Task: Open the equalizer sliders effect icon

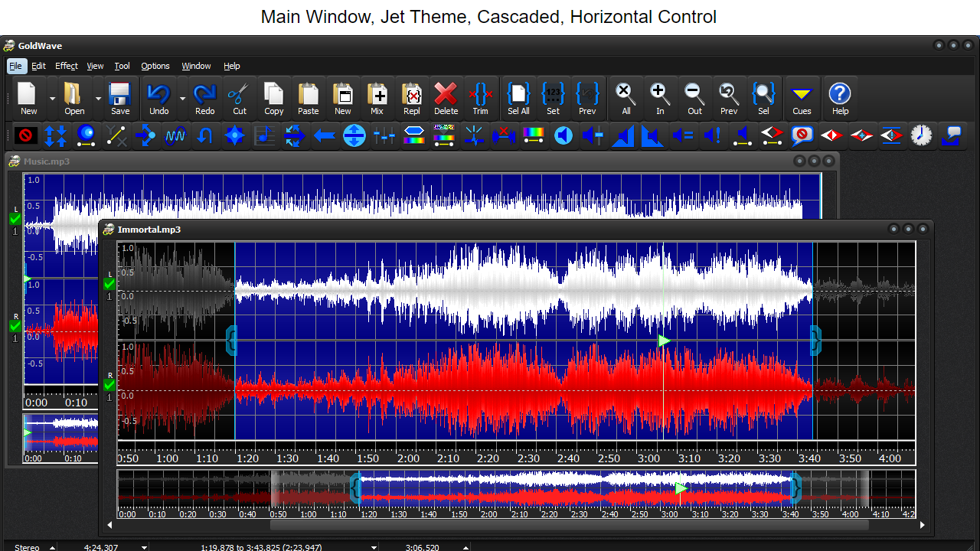Action: [384, 136]
